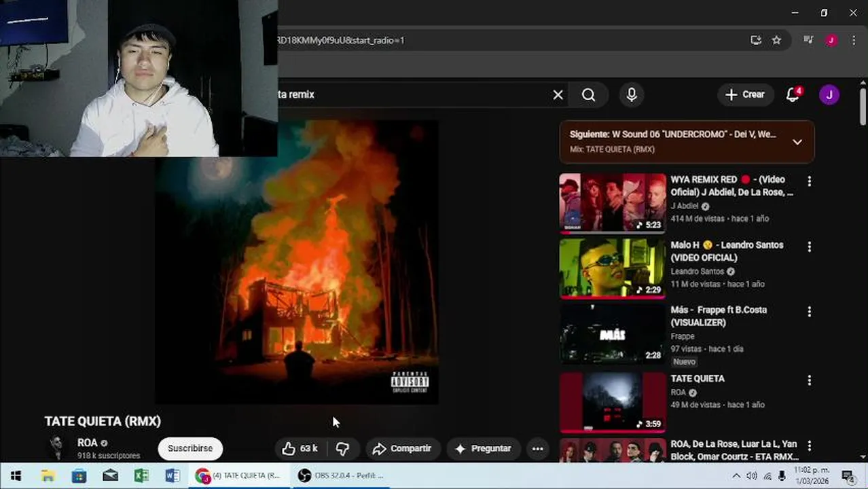Click the ROA channel name under video
The height and width of the screenshot is (489, 868).
coord(88,443)
